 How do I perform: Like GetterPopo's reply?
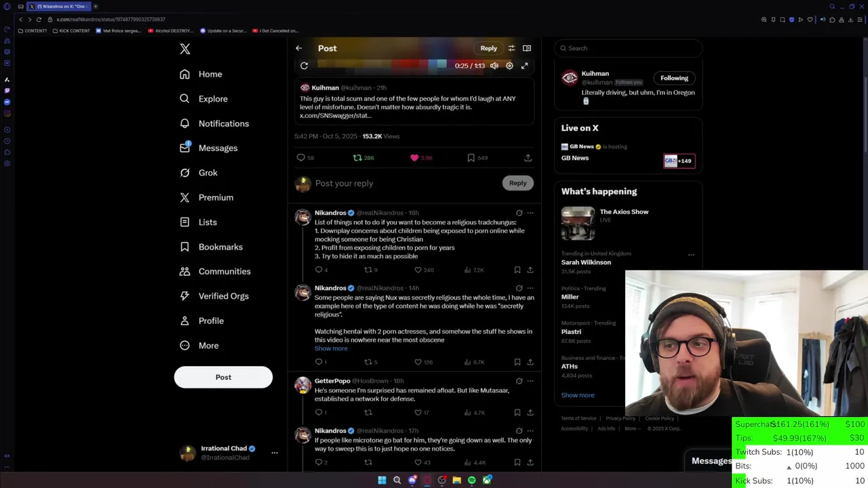coord(418,412)
